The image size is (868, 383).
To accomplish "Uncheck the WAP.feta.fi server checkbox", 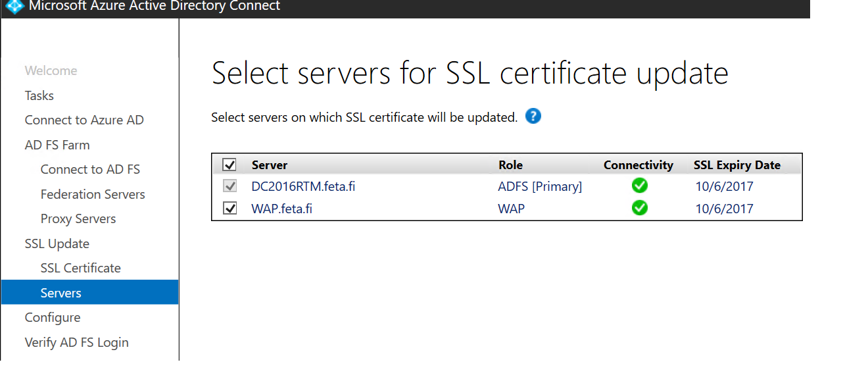I will point(229,209).
